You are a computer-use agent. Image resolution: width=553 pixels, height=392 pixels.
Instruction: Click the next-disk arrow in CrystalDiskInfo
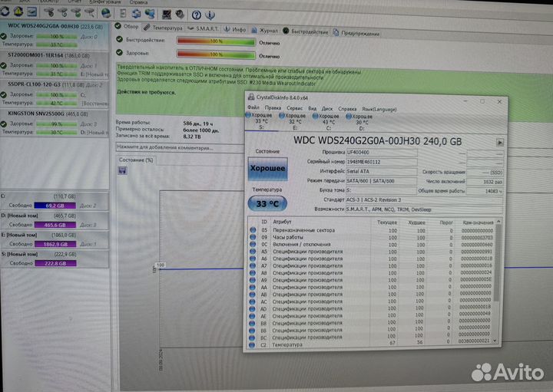point(500,143)
